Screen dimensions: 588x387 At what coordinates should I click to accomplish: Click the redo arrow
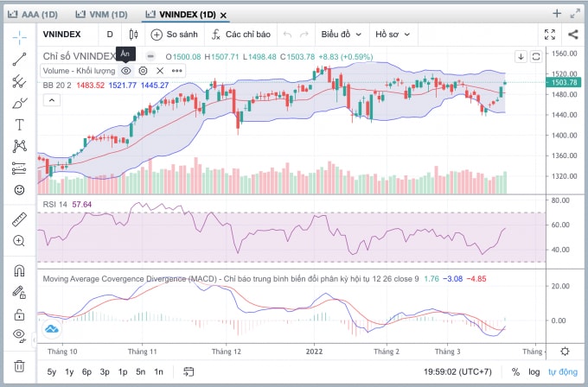coord(304,35)
